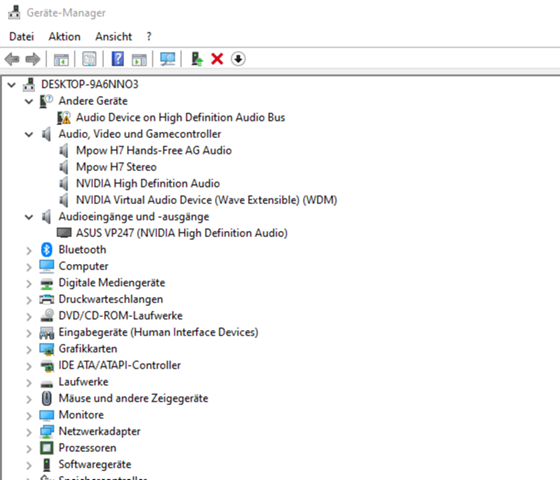Collapse the Andere Geräte category
The image size is (560, 480).
coord(29,101)
